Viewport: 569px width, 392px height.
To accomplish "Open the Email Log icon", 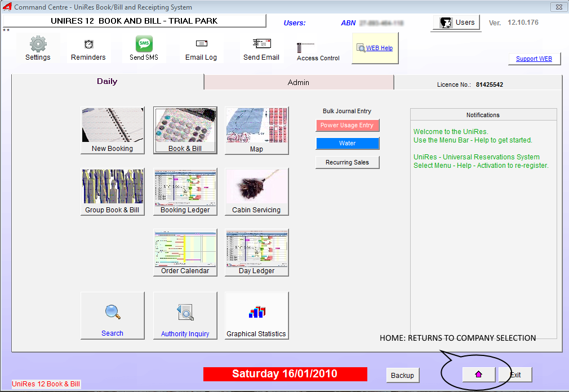I will pyautogui.click(x=201, y=48).
